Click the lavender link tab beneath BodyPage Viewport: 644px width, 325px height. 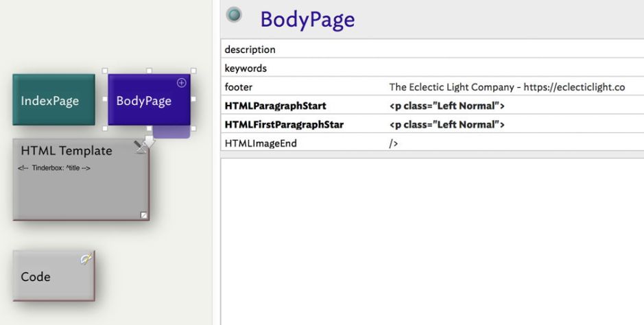point(170,132)
